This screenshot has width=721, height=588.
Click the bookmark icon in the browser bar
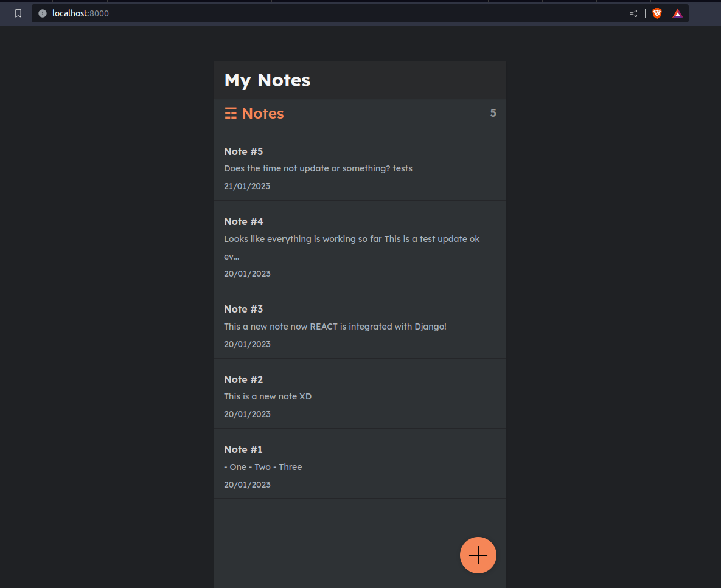pyautogui.click(x=18, y=13)
